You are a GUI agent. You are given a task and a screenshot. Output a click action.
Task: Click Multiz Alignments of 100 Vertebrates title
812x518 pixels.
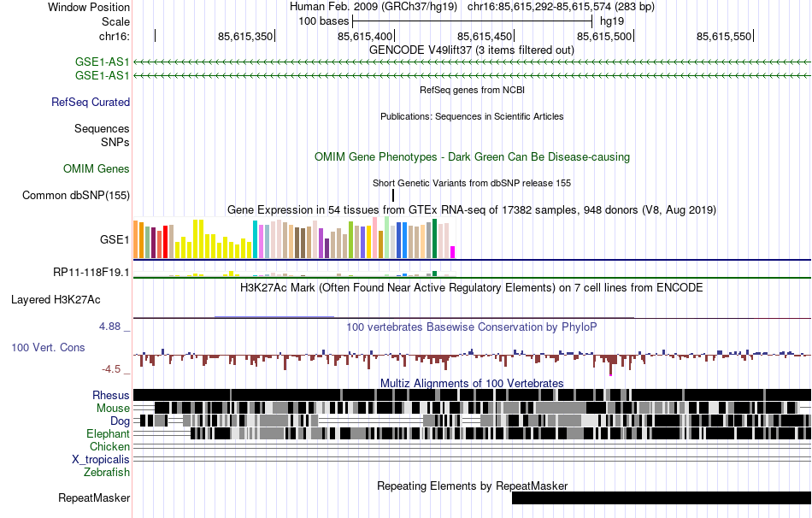[472, 383]
